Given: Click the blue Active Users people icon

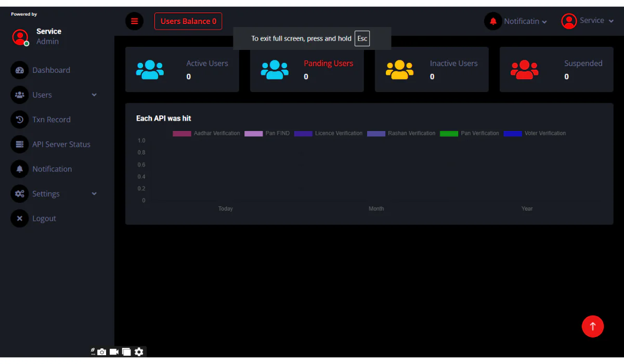Looking at the screenshot, I should tap(150, 70).
